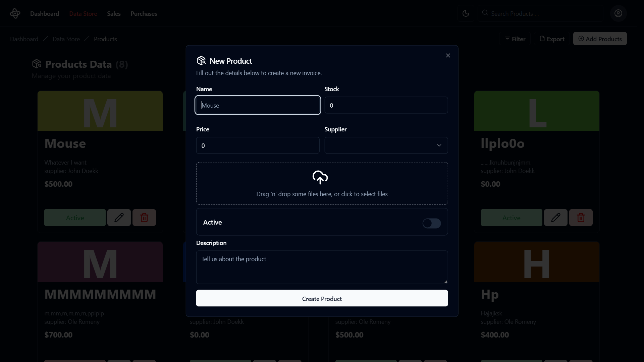Click the dark mode toggle icon

[466, 13]
